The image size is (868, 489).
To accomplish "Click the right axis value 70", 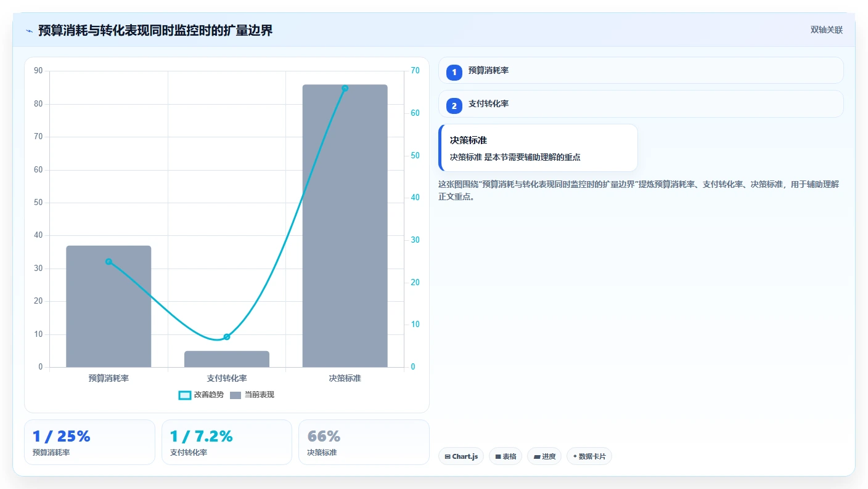I will coord(415,71).
